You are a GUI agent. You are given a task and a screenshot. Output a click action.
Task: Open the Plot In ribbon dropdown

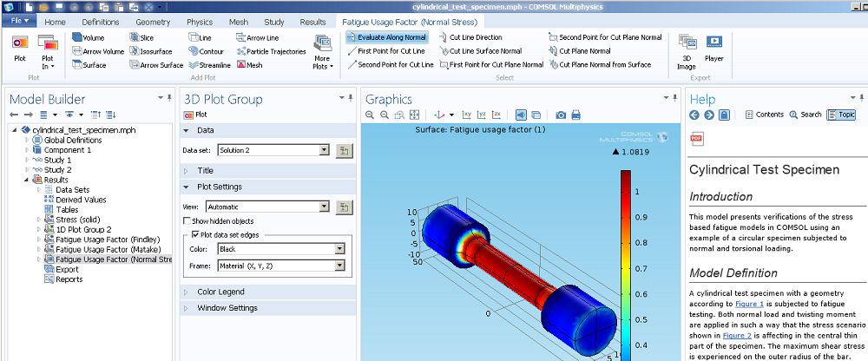click(48, 52)
